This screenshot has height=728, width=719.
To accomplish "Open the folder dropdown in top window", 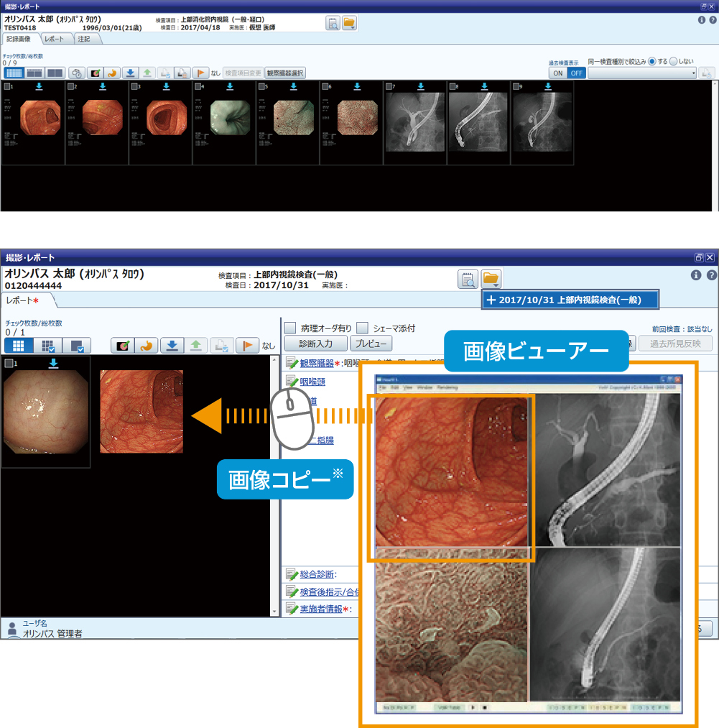I will [x=349, y=24].
